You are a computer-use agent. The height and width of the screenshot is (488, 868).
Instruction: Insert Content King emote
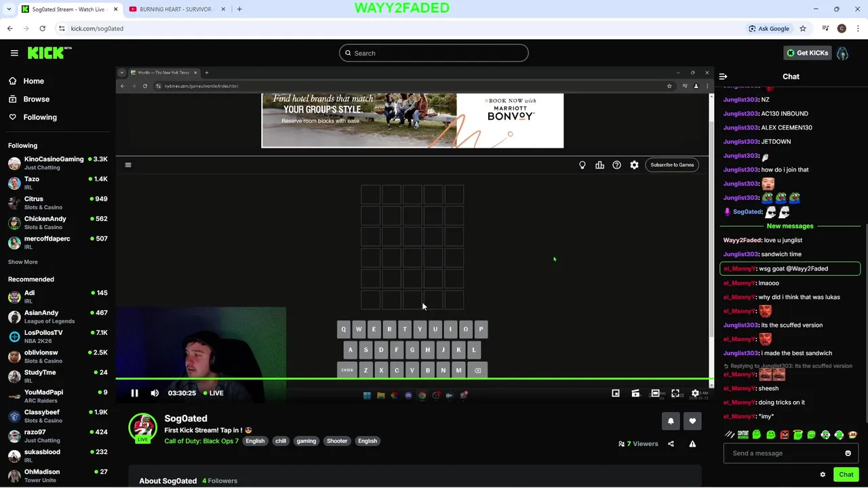(743, 434)
